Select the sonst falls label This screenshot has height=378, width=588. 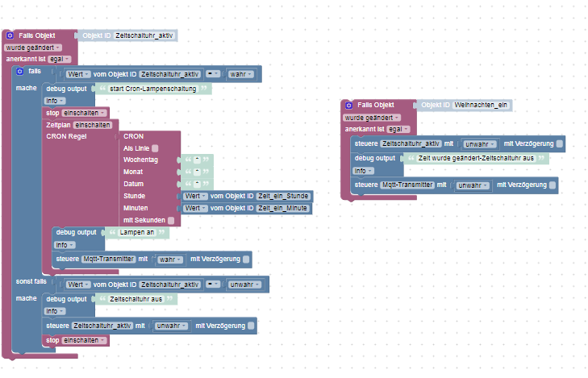[x=31, y=282]
